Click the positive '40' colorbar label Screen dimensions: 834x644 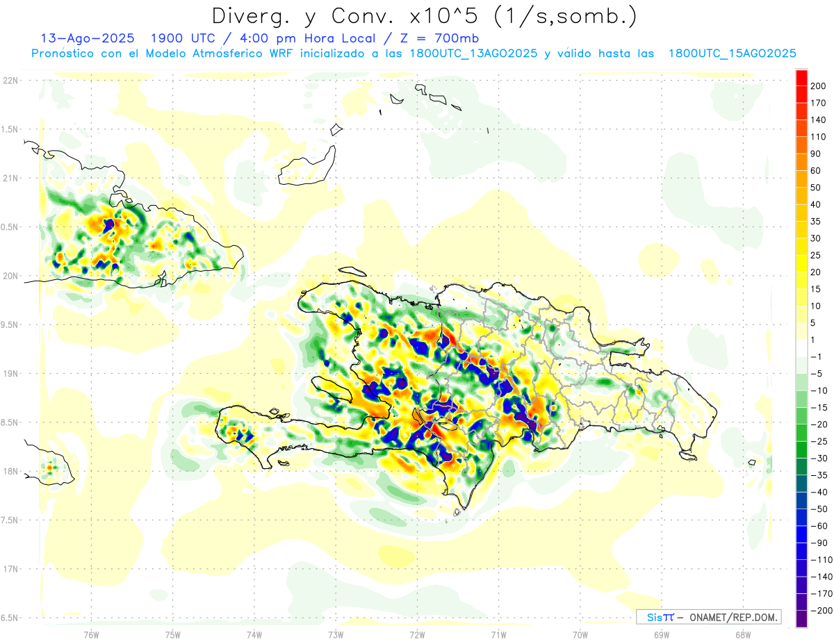pyautogui.click(x=816, y=204)
